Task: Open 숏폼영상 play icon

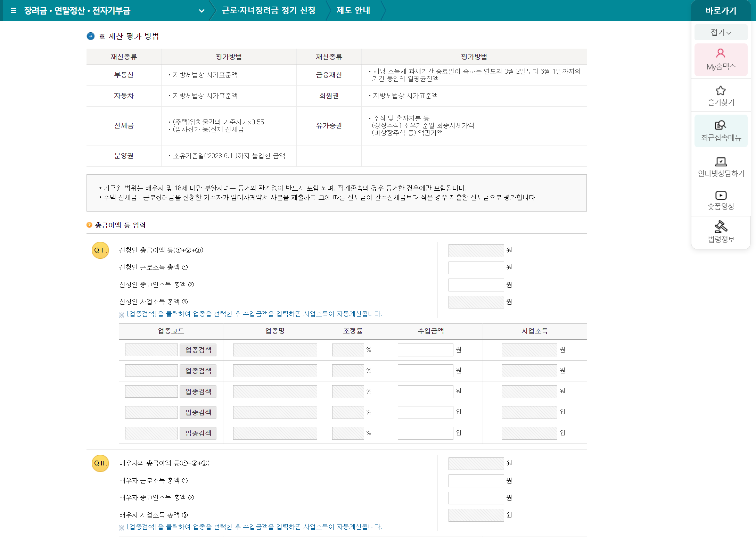Action: [721, 195]
